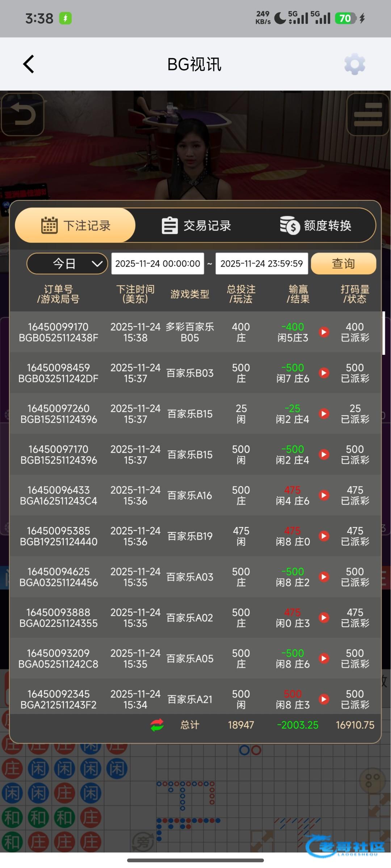
Task: Edit end date 2025-11-24 23:59:59 field
Action: [261, 264]
